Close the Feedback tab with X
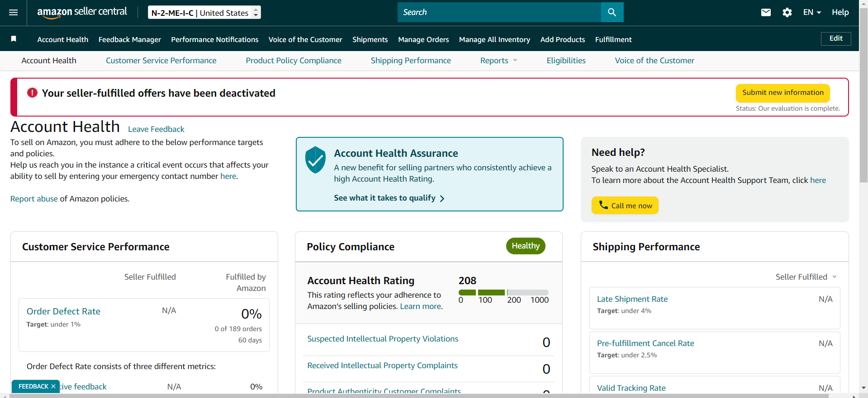868x398 pixels. 53,386
